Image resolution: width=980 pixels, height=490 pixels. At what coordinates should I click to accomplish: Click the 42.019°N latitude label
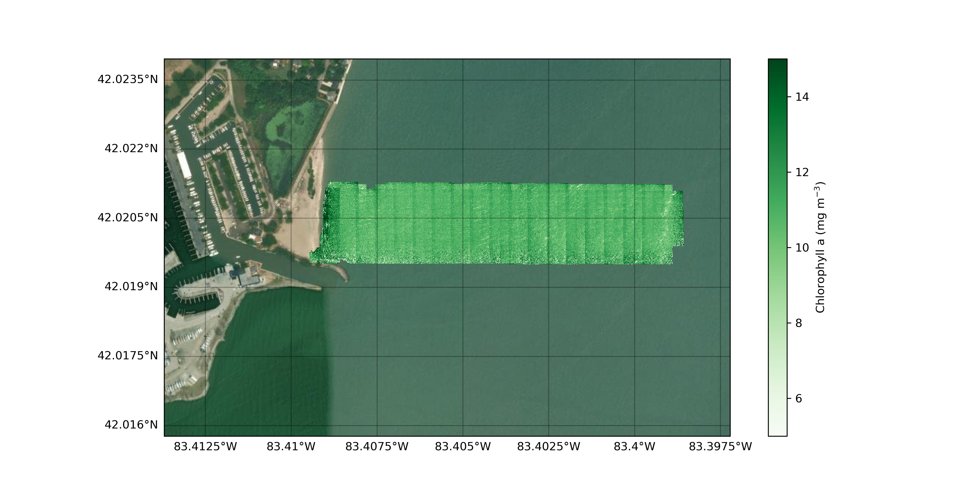point(131,286)
